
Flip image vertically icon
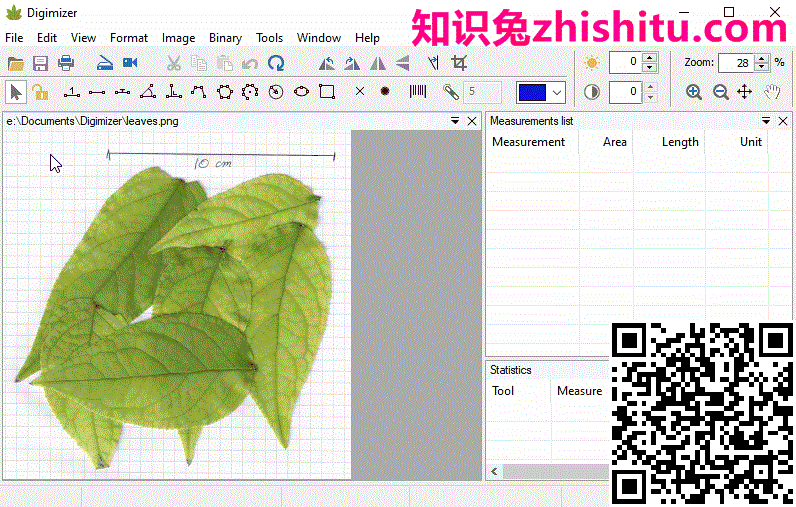pyautogui.click(x=403, y=63)
